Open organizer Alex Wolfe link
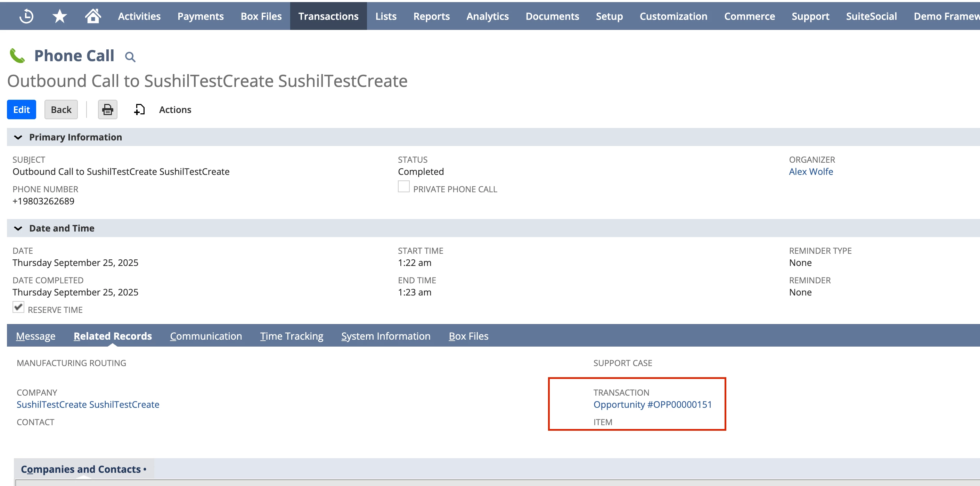This screenshot has width=980, height=486. (x=811, y=172)
